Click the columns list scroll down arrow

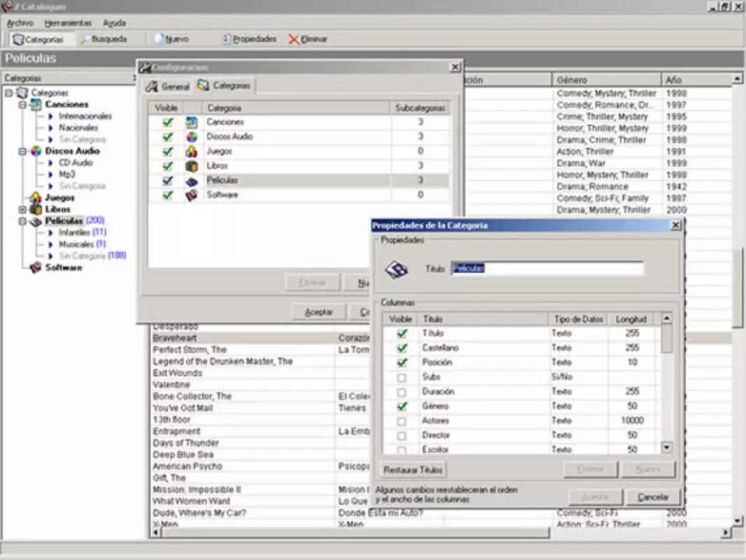point(666,447)
